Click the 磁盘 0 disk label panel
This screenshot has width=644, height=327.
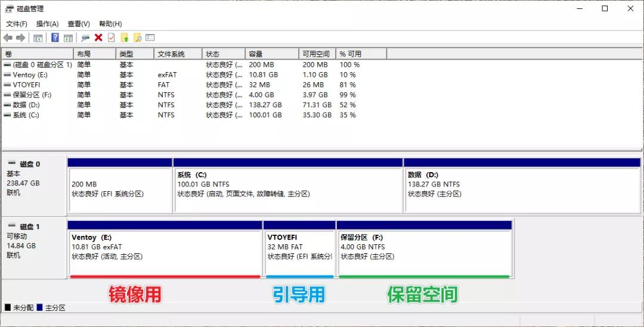34,185
